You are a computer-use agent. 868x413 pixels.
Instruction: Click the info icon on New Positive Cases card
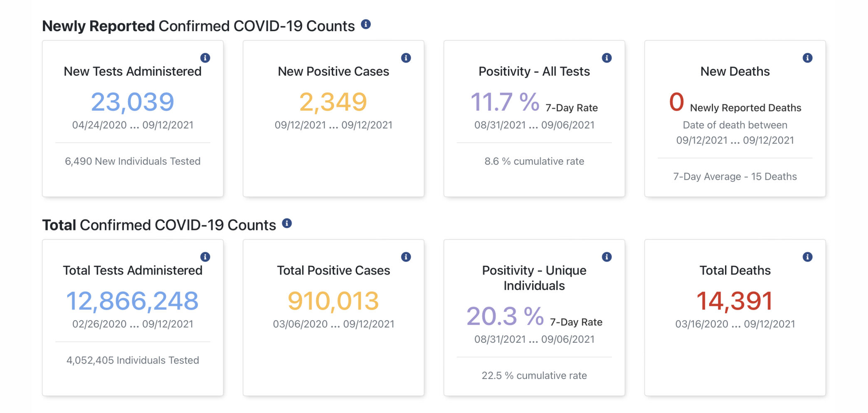[406, 58]
